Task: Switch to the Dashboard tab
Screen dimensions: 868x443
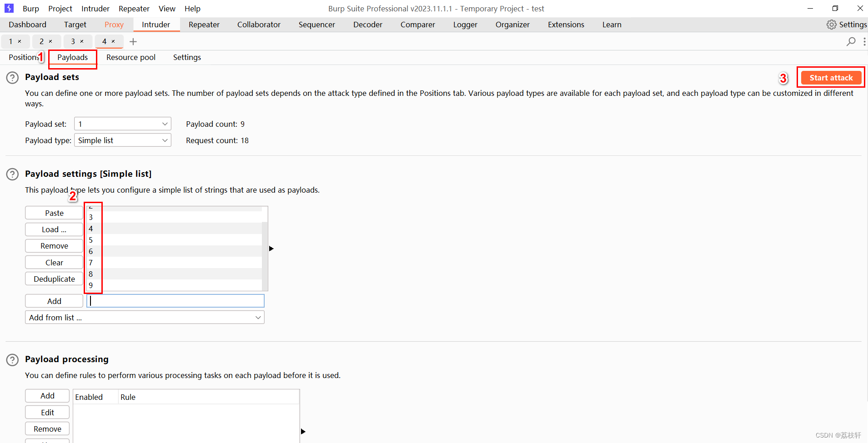Action: (27, 25)
